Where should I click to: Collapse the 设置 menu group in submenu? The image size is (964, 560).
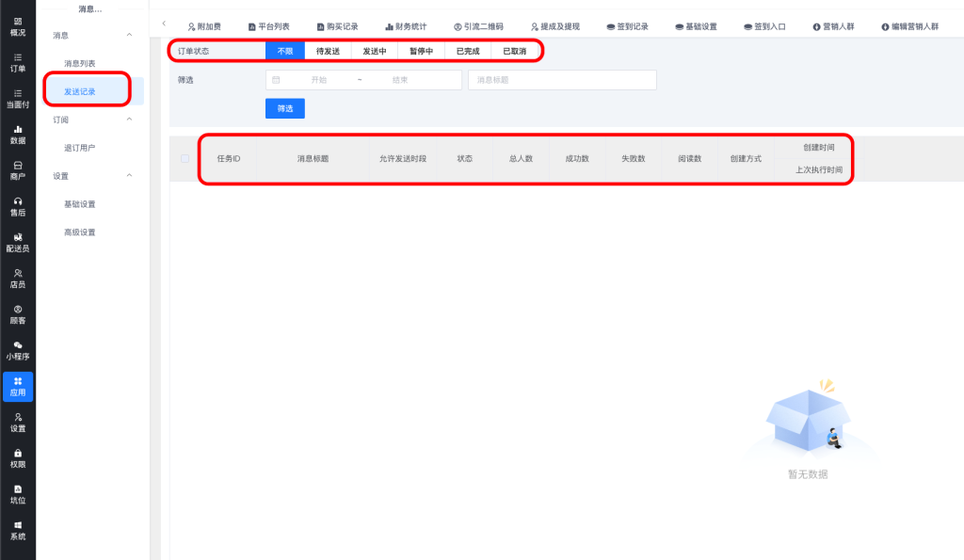click(x=129, y=176)
